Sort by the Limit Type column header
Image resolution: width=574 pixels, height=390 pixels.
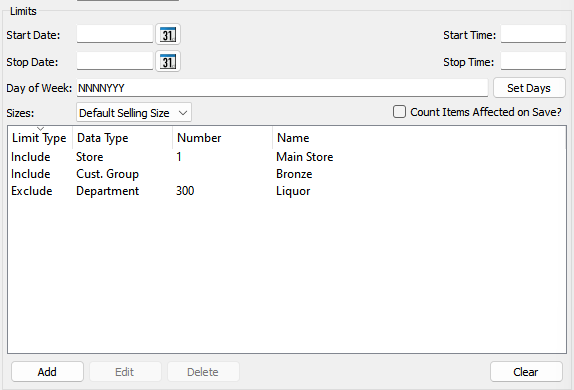pos(39,138)
